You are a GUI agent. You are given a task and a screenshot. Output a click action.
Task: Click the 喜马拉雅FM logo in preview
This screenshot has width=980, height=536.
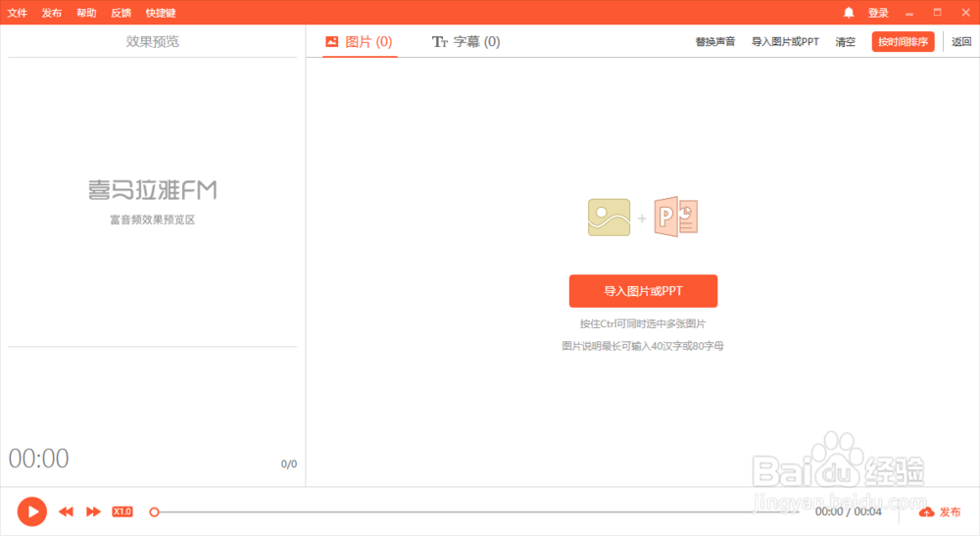click(x=153, y=190)
